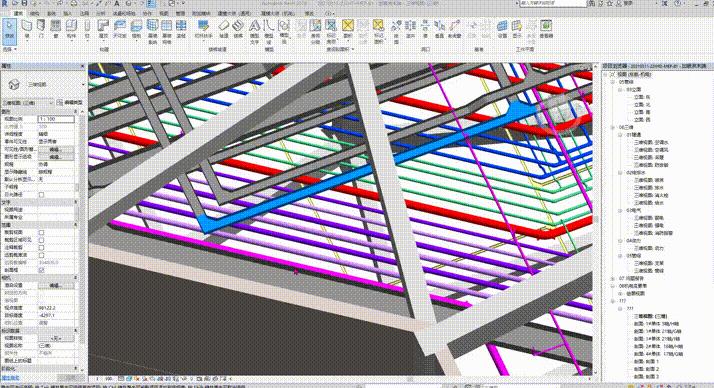The image size is (714, 388).
Task: Toggle the sun path checkbox in properties
Action: point(41,194)
